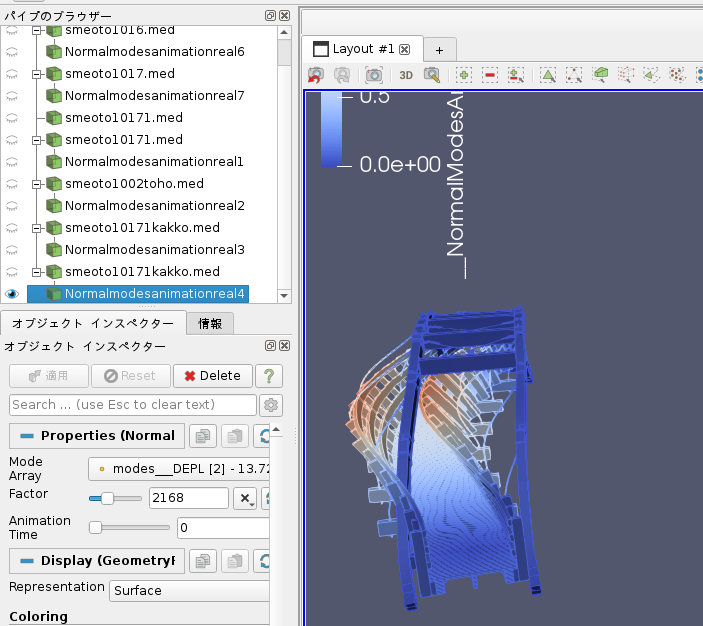Collapse the smeoto1017.med tree node
703x626 pixels.
pos(36,74)
